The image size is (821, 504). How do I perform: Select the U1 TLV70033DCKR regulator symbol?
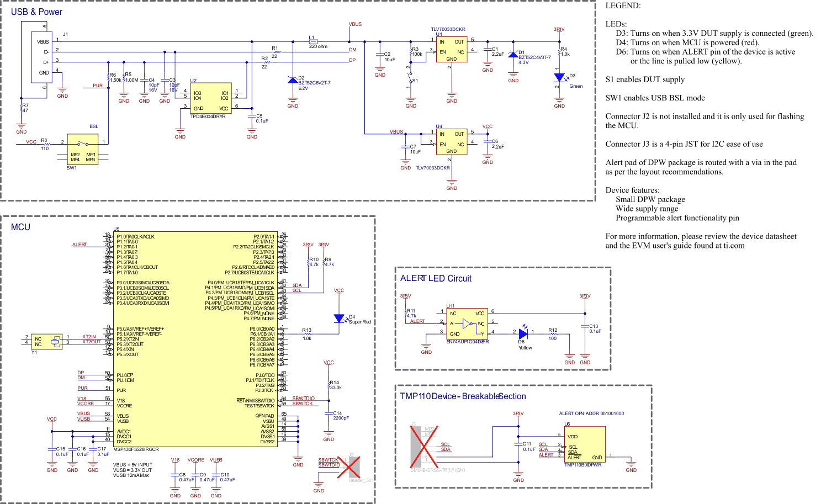(452, 50)
